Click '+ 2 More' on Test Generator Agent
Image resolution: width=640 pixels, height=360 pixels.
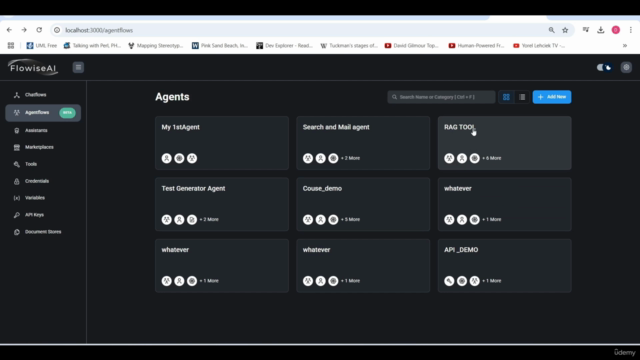[209, 220]
